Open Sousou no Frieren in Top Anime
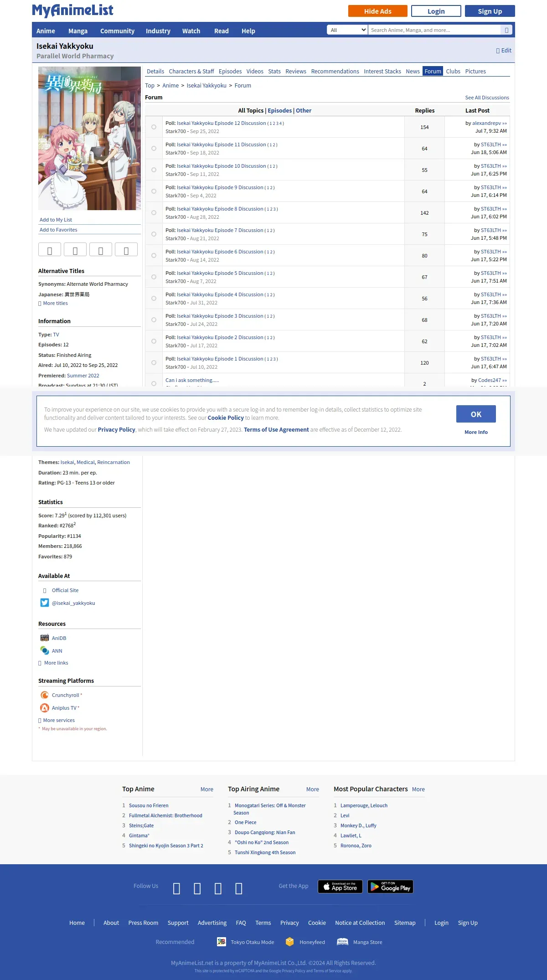 click(x=149, y=805)
